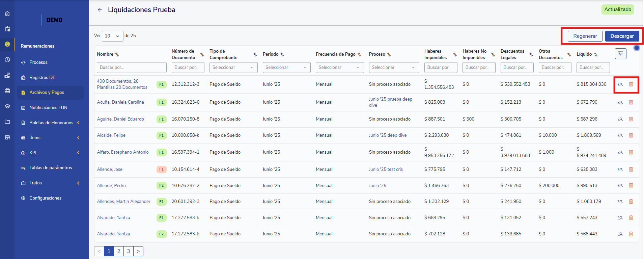Click the home icon in left rail
The width and height of the screenshot is (644, 259).
[7, 14]
